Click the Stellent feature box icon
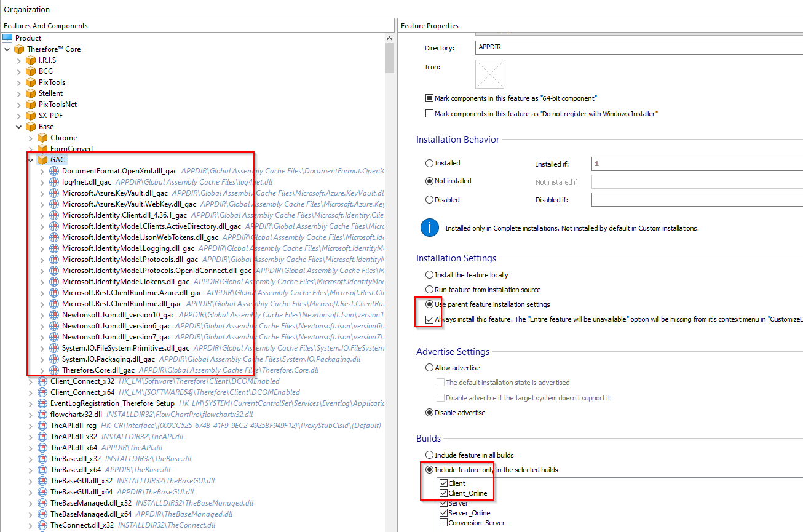This screenshot has height=532, width=803. pyautogui.click(x=31, y=93)
